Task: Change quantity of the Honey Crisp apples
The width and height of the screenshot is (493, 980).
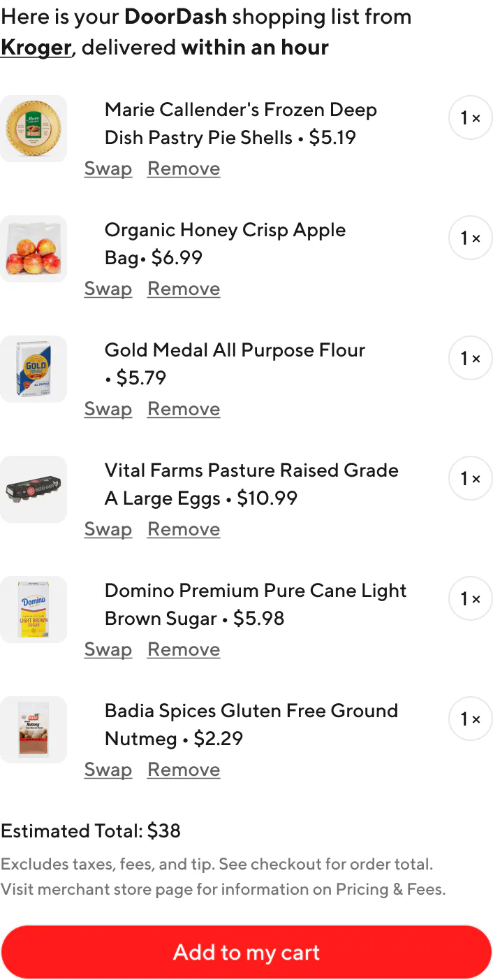Action: (470, 238)
